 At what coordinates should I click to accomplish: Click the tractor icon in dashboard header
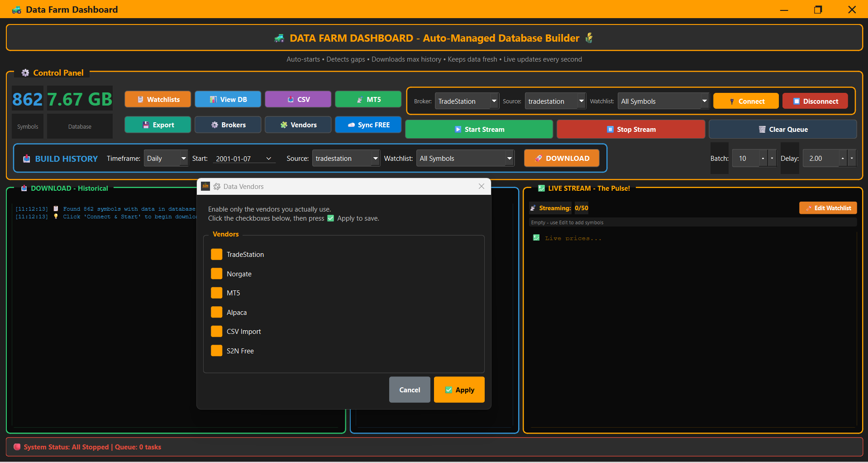click(x=279, y=38)
